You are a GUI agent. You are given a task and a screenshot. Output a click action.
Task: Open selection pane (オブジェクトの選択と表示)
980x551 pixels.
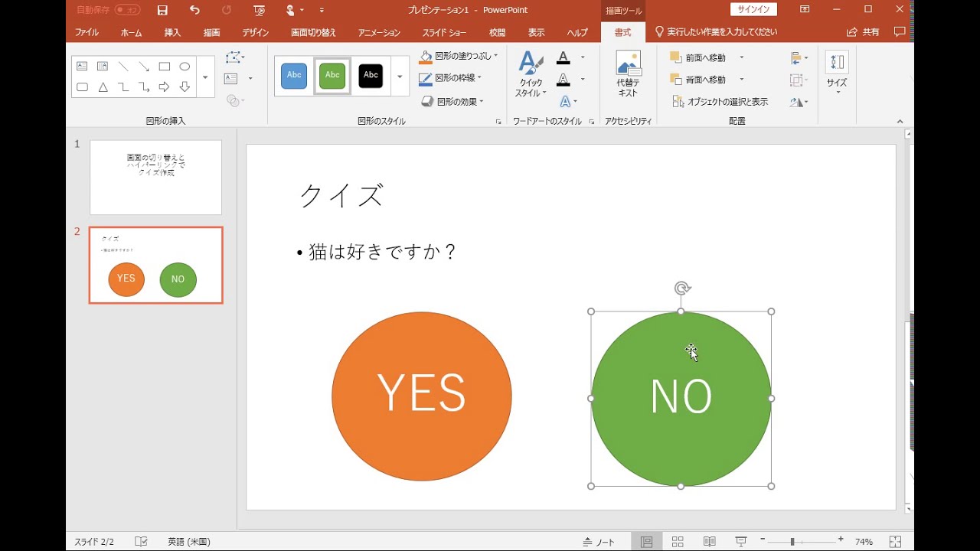coord(720,101)
